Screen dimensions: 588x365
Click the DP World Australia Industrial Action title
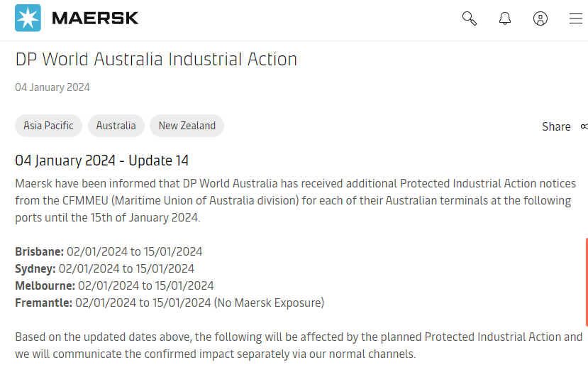click(x=156, y=60)
